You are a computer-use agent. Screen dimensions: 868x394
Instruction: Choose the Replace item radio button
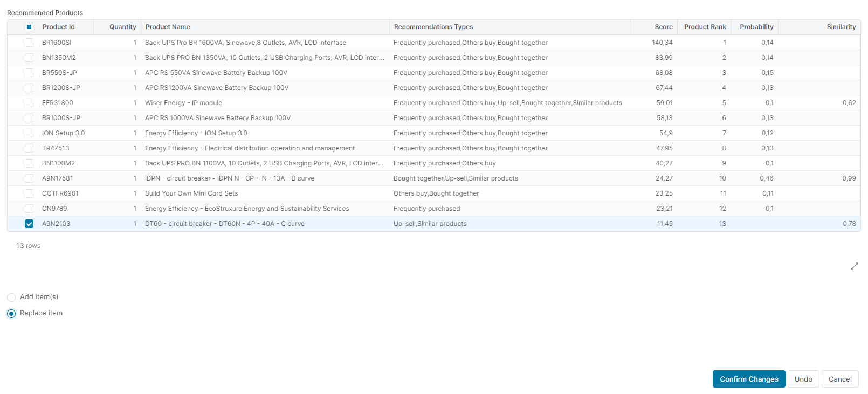[11, 313]
